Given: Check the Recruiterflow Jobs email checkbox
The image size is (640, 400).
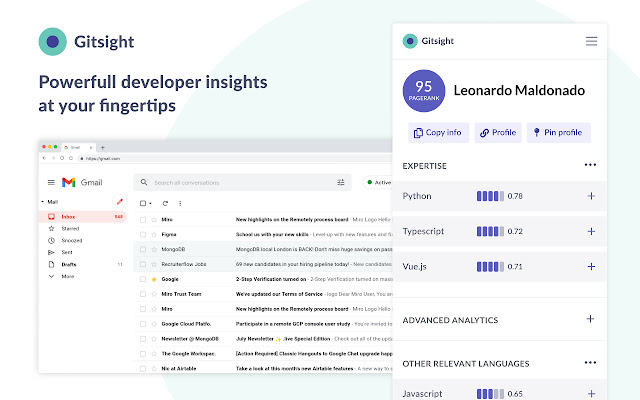Looking at the screenshot, I should pyautogui.click(x=143, y=264).
